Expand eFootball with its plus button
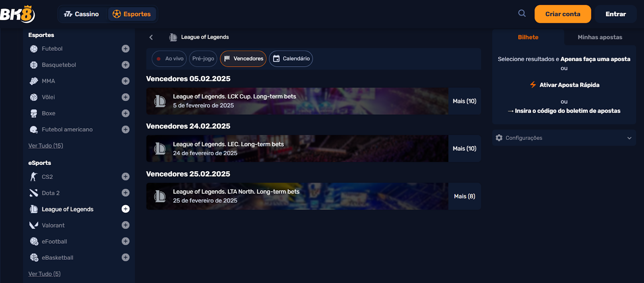Screen dimensions: 644x283 (126, 241)
